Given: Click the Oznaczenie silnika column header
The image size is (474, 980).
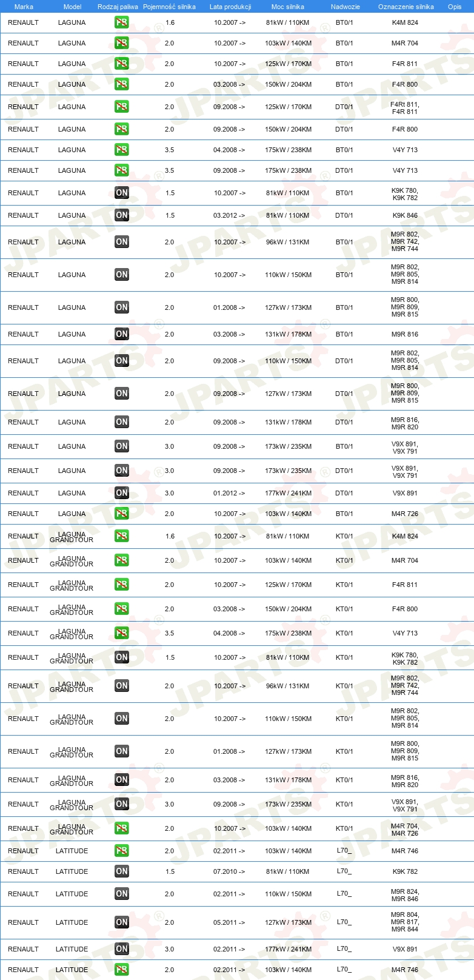Looking at the screenshot, I should pyautogui.click(x=406, y=7).
